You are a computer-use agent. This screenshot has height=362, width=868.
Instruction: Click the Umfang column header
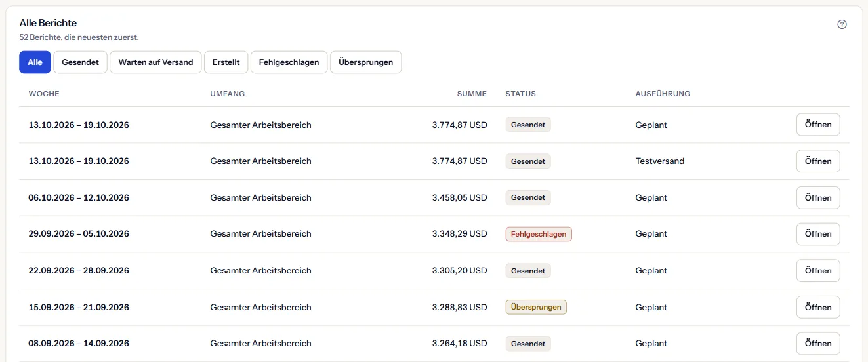(x=228, y=94)
